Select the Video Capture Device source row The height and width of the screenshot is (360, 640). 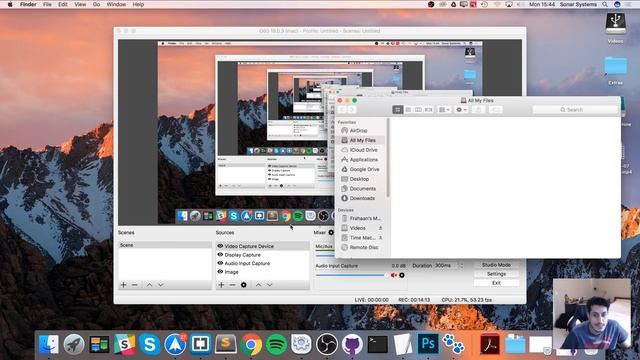263,246
